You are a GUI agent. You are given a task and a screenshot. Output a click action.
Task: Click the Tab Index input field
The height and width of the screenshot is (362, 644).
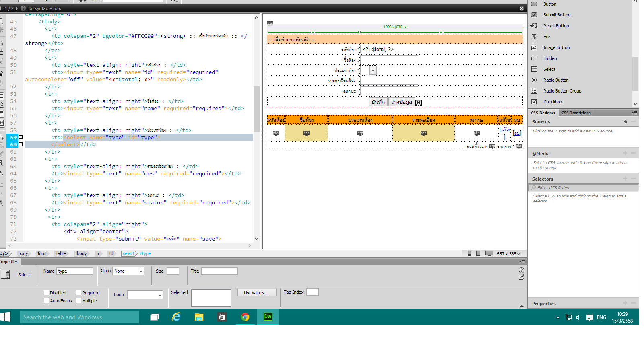click(x=312, y=292)
